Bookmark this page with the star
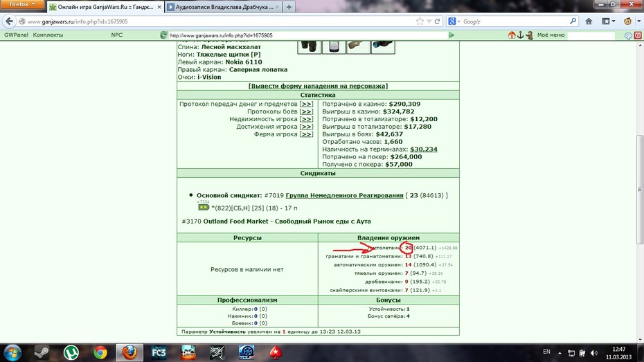 [x=420, y=21]
